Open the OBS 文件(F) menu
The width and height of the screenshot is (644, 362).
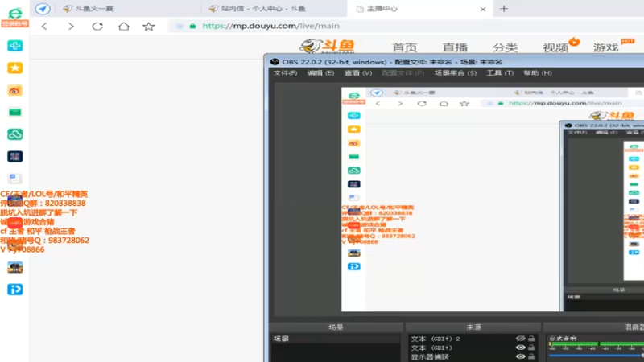pyautogui.click(x=286, y=73)
